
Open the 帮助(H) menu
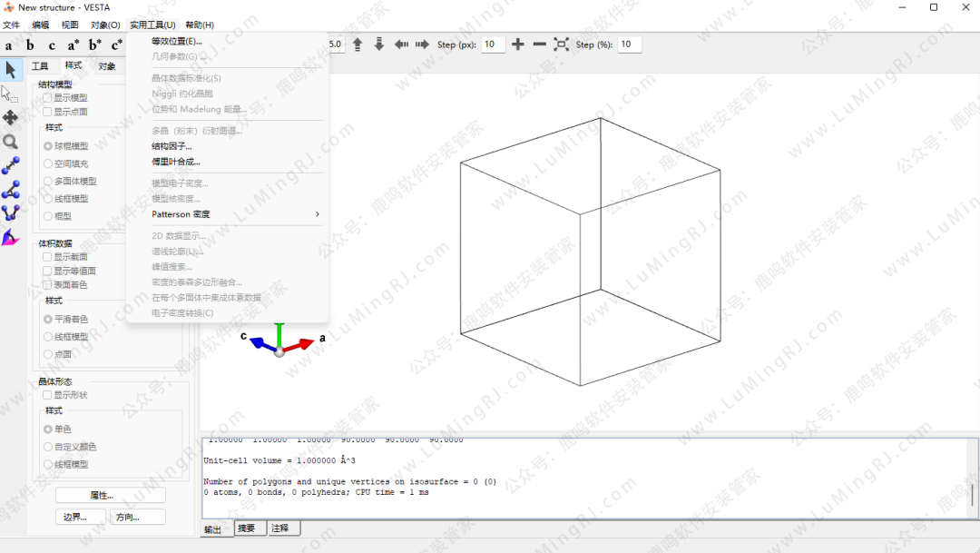(200, 25)
